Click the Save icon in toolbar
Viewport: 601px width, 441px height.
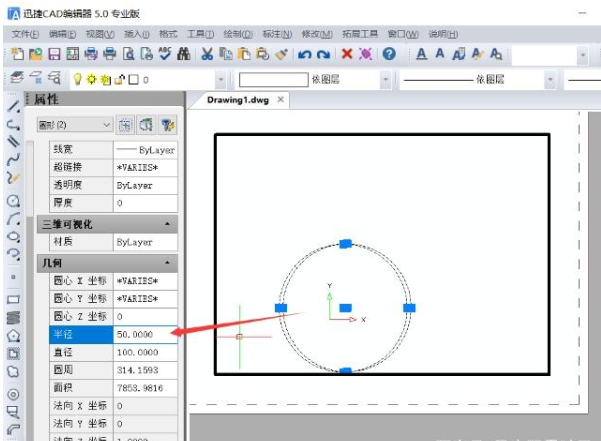click(54, 54)
